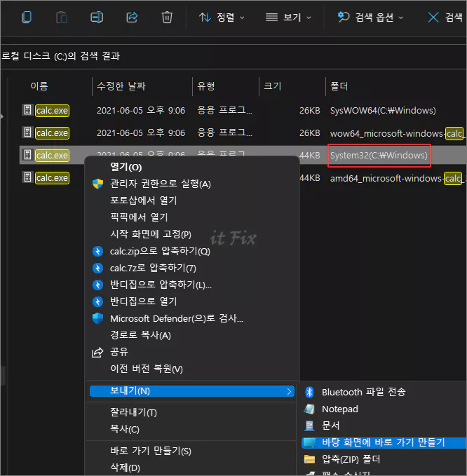Click 26KB size in SysWOW64 row
Viewport: 467px width, 476px height.
click(310, 111)
